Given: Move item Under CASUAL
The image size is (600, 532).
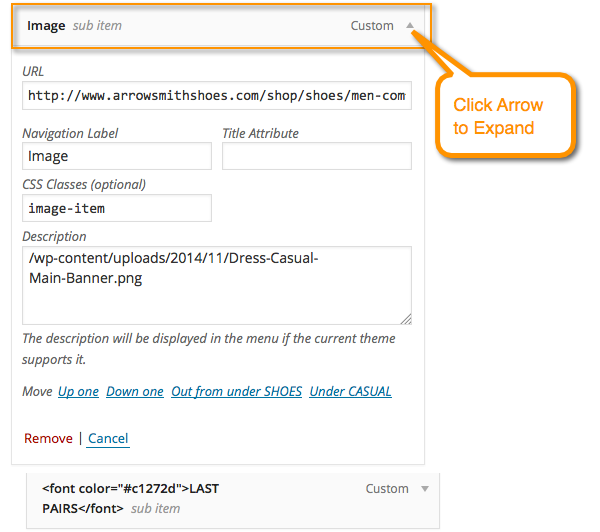Looking at the screenshot, I should [x=350, y=392].
